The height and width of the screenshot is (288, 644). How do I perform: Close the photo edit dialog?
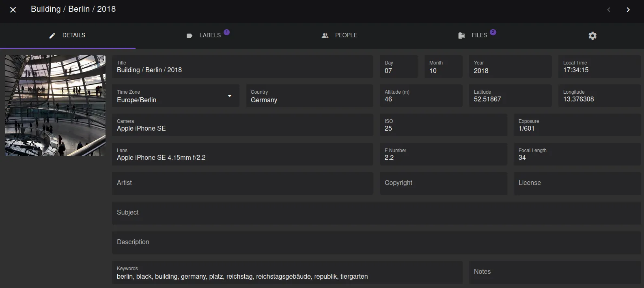(x=13, y=10)
